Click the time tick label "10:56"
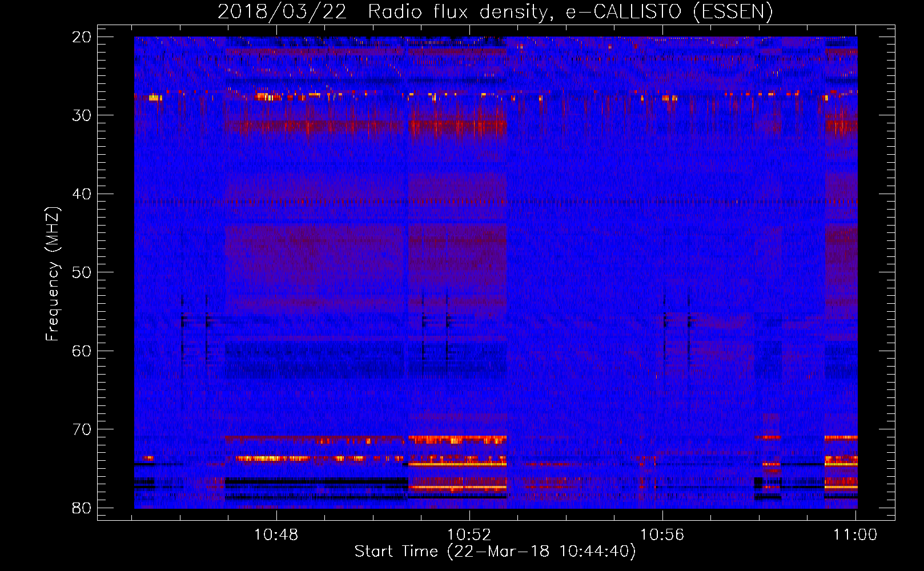This screenshot has height=571, width=924. click(x=662, y=535)
